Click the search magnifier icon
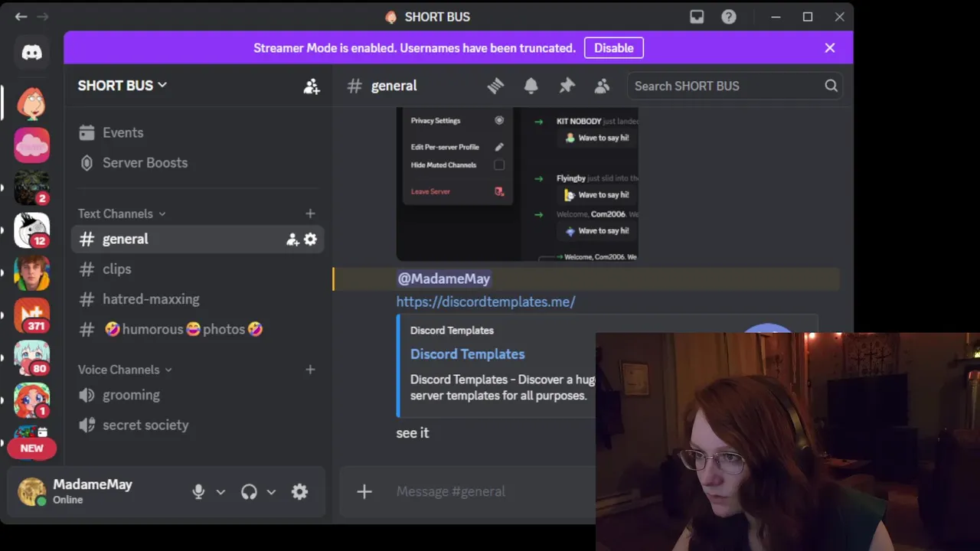 click(x=831, y=86)
